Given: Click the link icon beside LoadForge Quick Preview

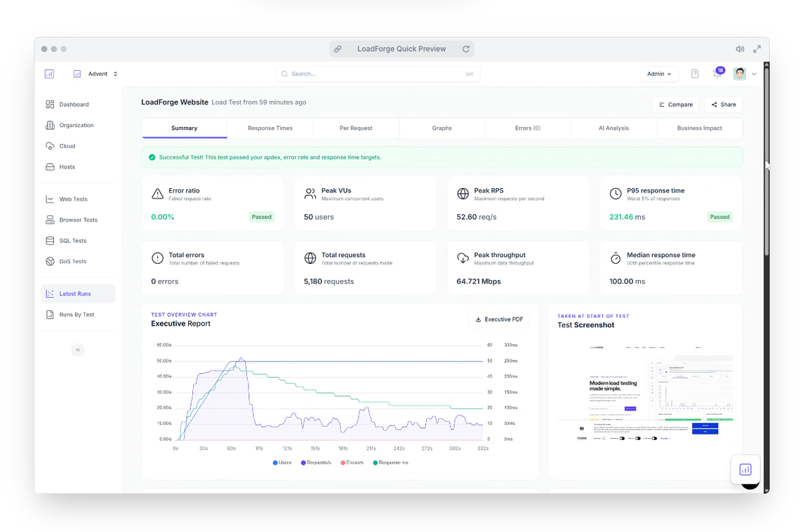Looking at the screenshot, I should (x=338, y=49).
